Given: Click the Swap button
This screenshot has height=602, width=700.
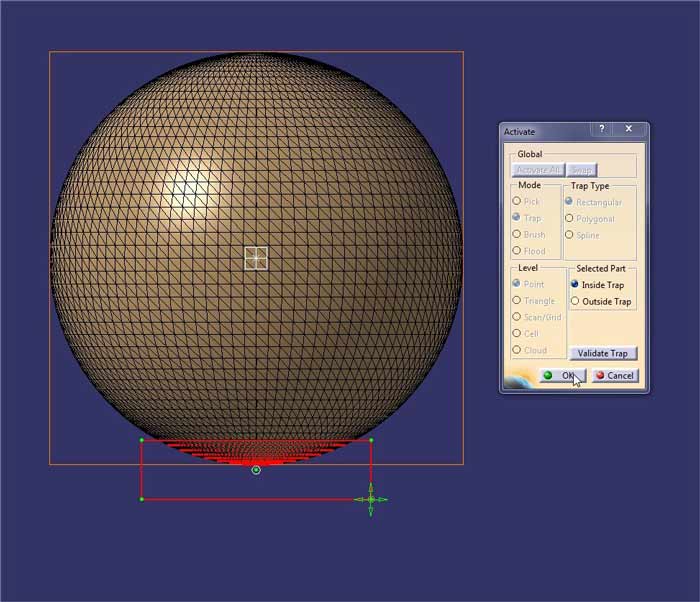Looking at the screenshot, I should point(582,170).
